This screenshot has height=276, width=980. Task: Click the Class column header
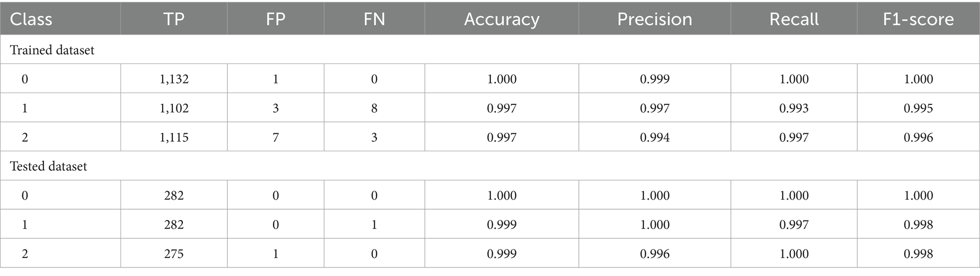(x=31, y=19)
